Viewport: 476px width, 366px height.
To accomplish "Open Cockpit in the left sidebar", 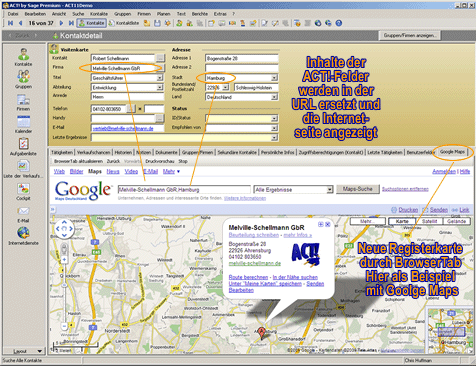I will click(23, 192).
